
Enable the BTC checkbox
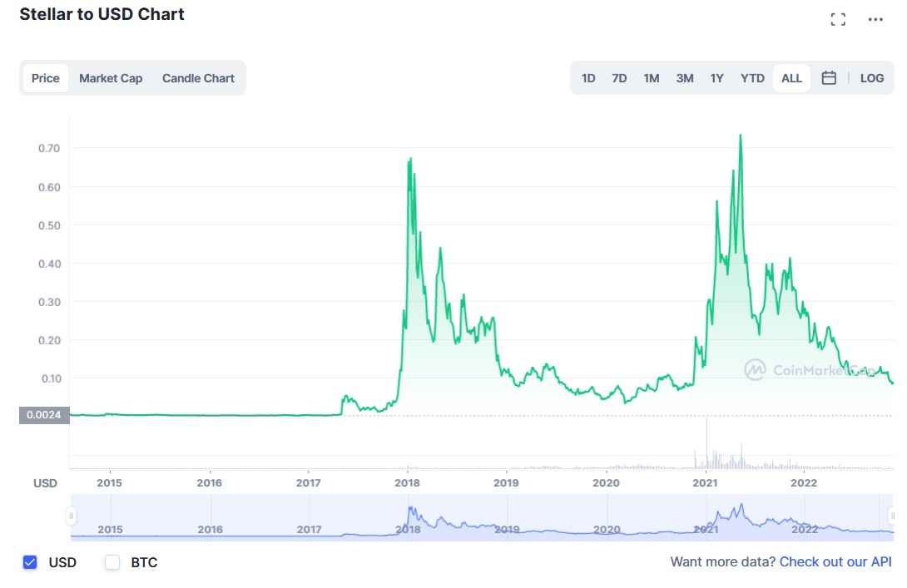coord(112,562)
